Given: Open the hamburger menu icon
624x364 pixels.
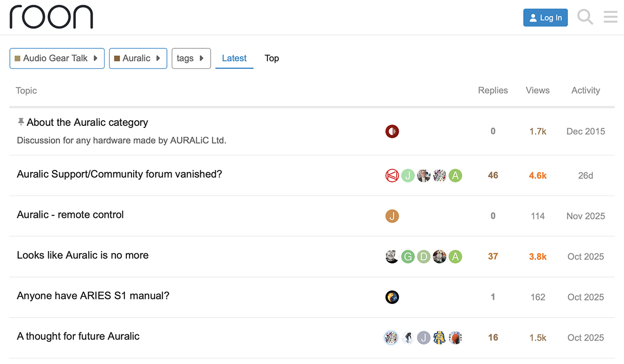Looking at the screenshot, I should [610, 17].
